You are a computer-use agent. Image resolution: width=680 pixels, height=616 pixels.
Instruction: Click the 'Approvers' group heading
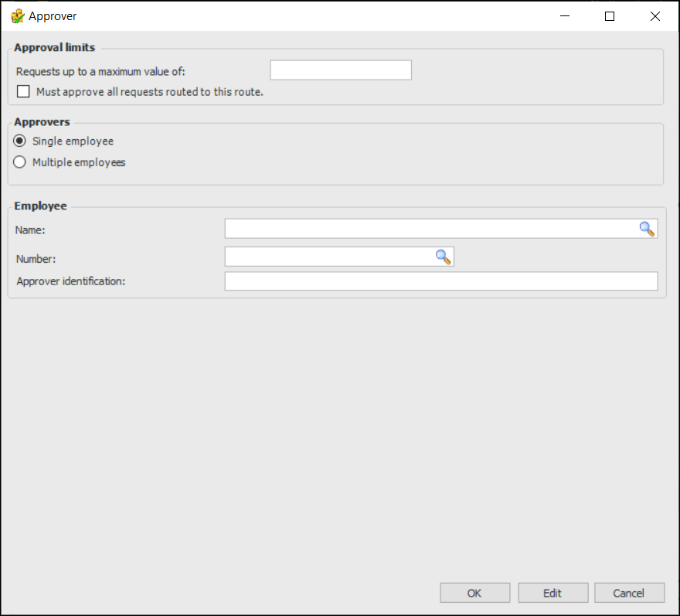click(x=42, y=122)
